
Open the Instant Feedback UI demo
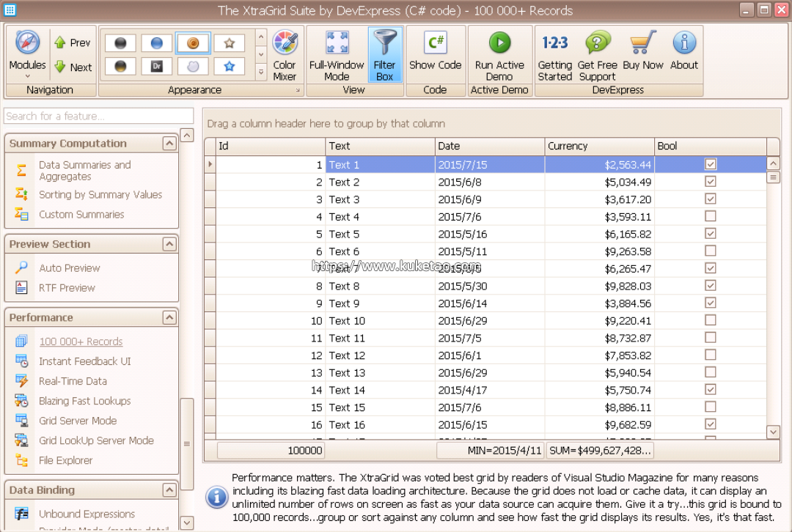(84, 361)
